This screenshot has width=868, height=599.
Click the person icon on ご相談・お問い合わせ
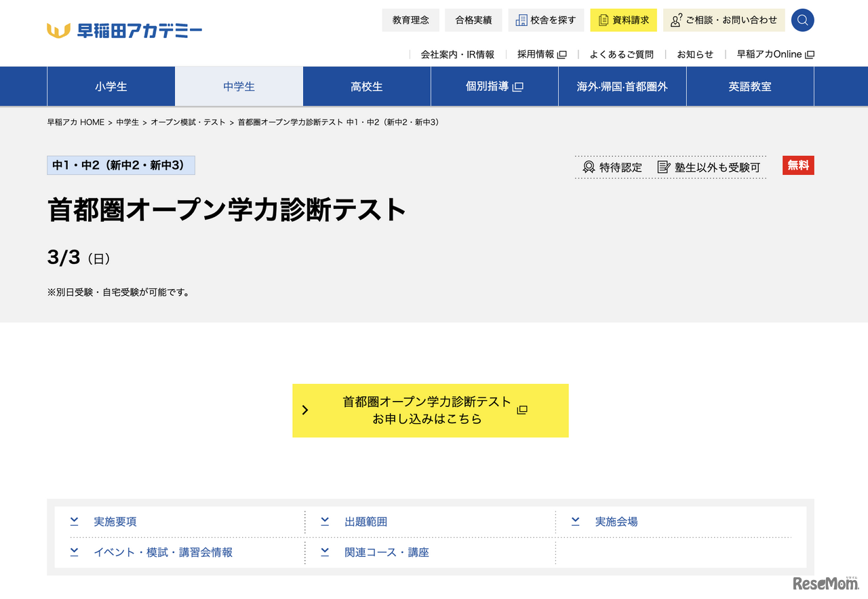pos(676,20)
